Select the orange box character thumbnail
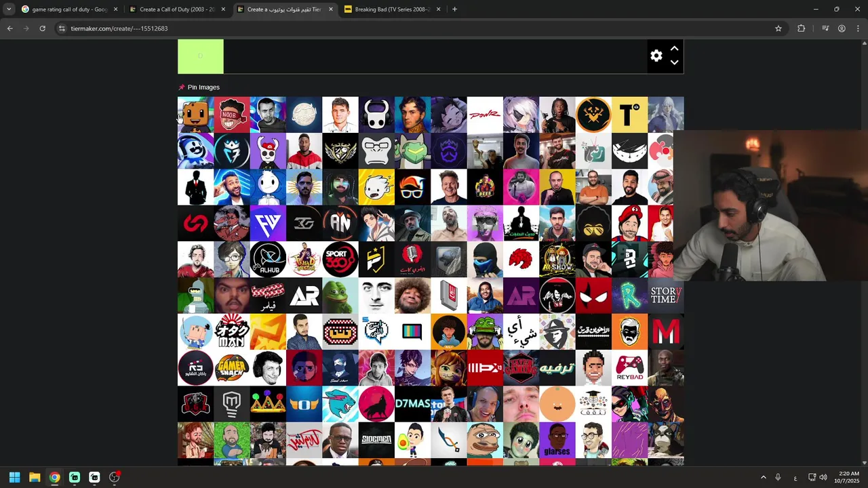868x488 pixels. pyautogui.click(x=195, y=115)
